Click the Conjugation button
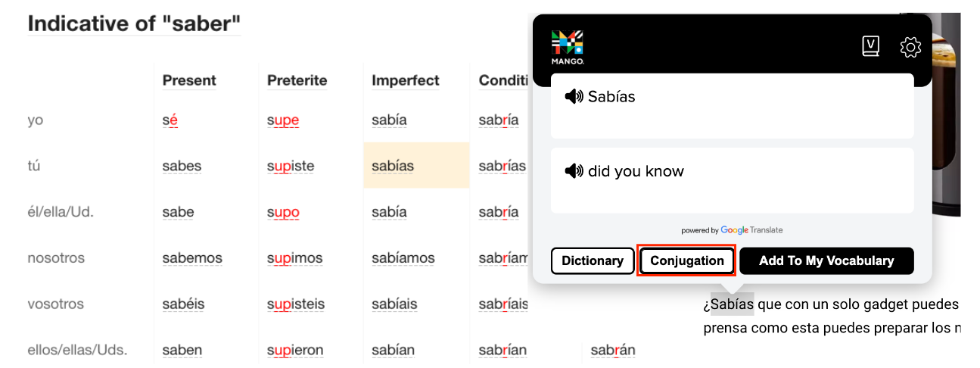This screenshot has width=980, height=368. tap(687, 260)
